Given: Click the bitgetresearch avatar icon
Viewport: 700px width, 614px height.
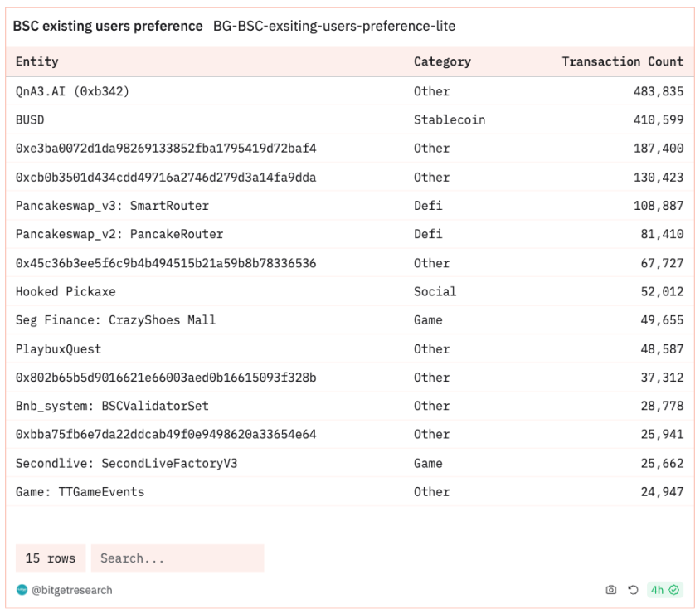Looking at the screenshot, I should (x=22, y=590).
